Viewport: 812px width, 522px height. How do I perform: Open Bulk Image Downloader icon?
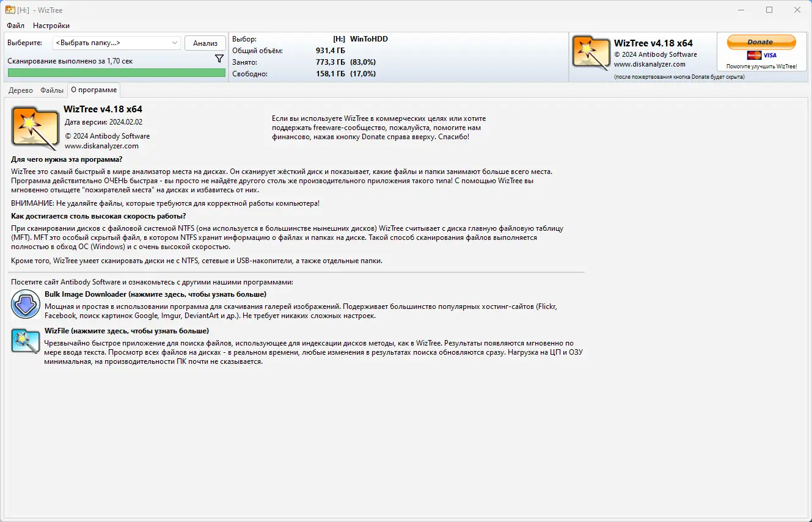coord(26,305)
